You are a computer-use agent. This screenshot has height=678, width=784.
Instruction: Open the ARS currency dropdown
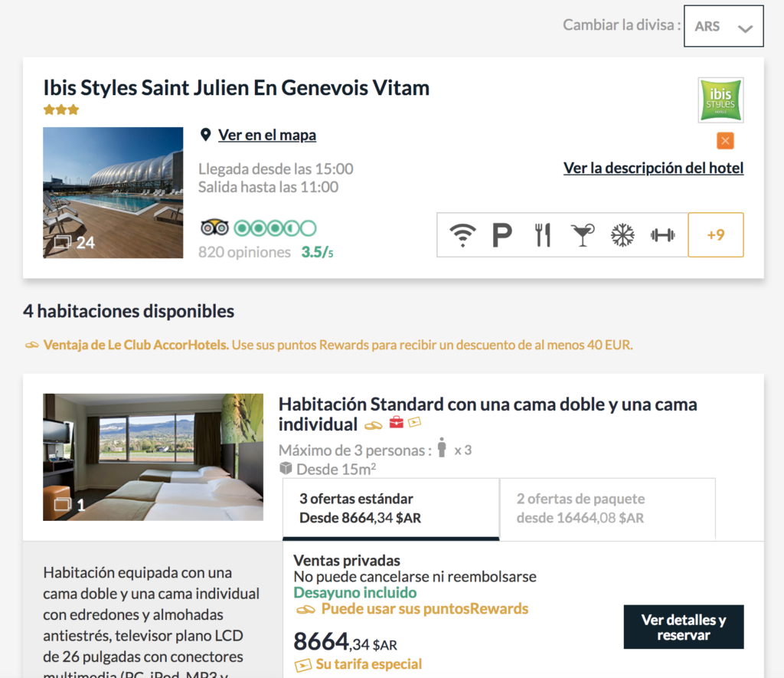[724, 26]
